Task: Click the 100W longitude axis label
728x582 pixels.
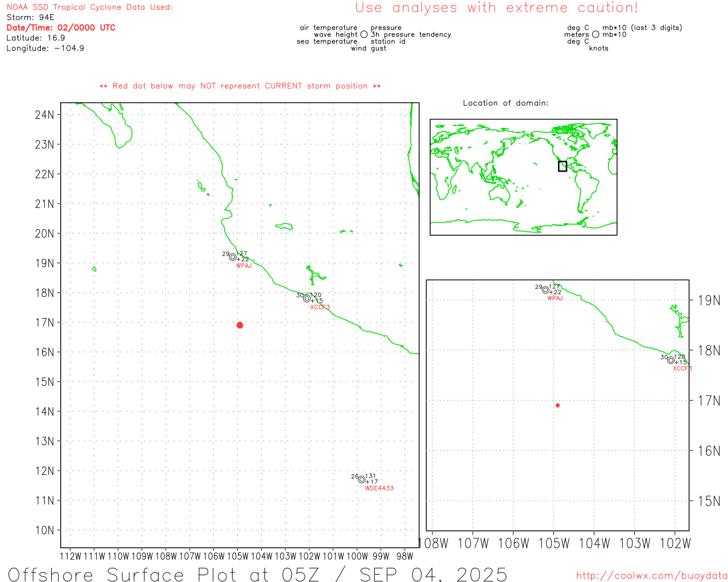Action: pyautogui.click(x=357, y=556)
